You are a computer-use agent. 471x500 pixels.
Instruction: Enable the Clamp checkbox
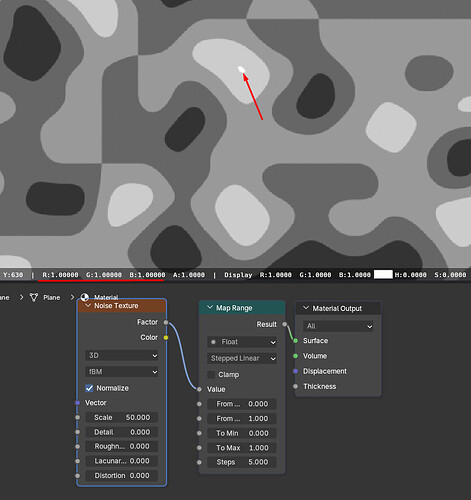coord(211,375)
